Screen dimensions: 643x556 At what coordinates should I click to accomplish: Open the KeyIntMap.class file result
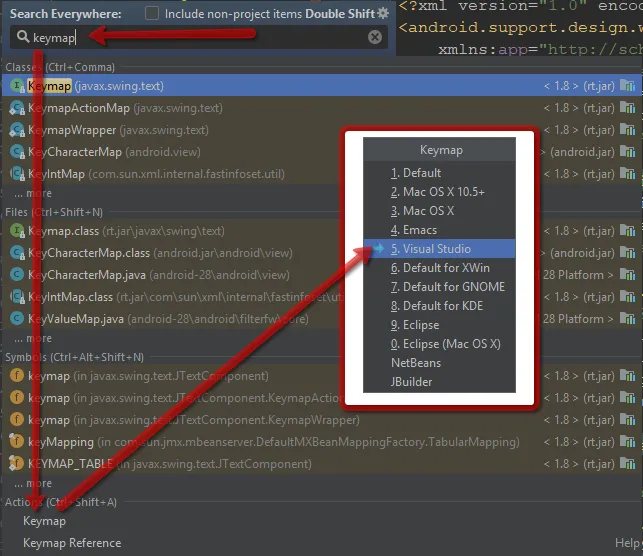[x=321, y=297]
